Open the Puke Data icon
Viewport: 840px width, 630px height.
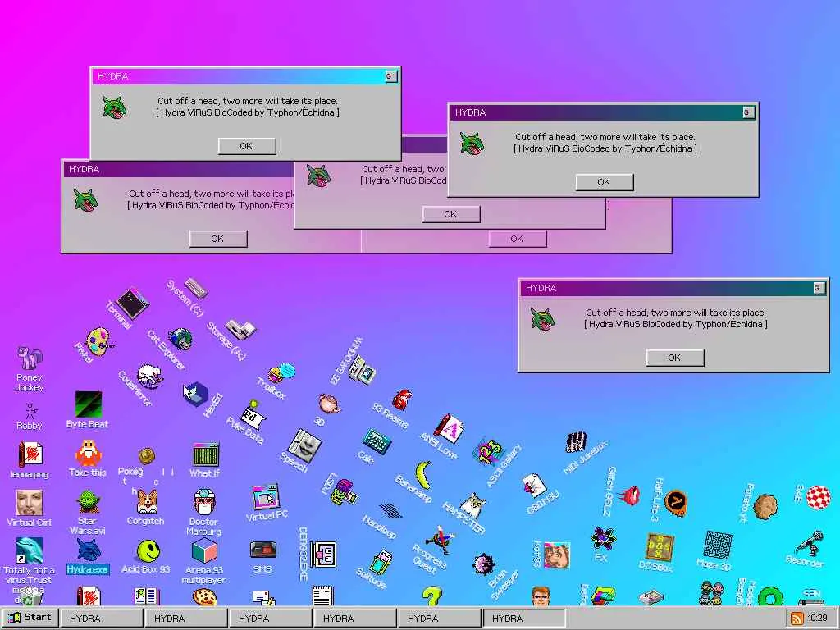click(253, 415)
